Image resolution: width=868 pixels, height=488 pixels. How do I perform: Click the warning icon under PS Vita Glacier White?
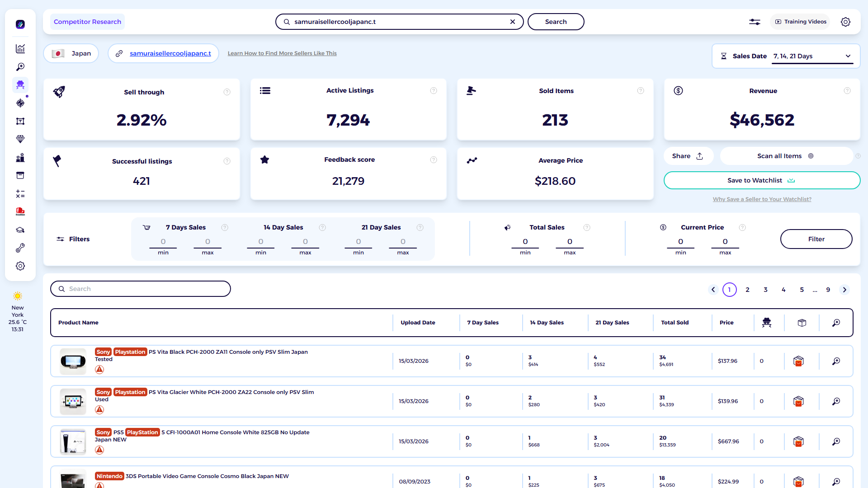click(x=99, y=410)
